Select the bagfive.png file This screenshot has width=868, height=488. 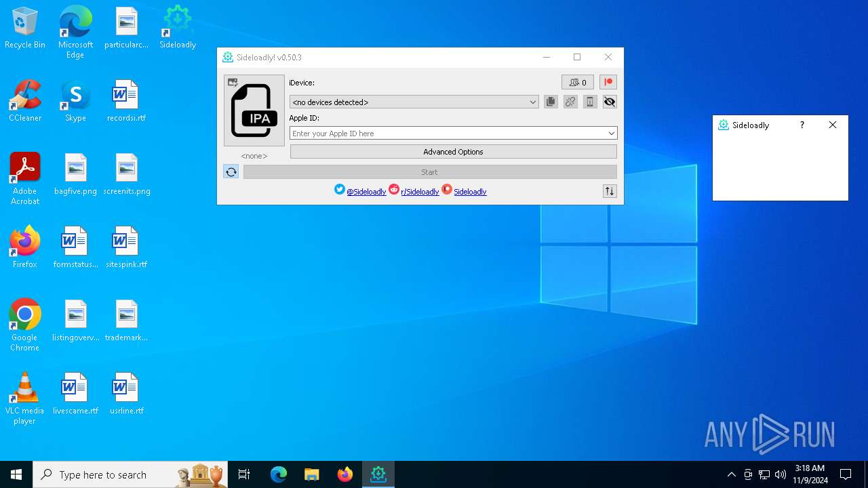pyautogui.click(x=75, y=174)
